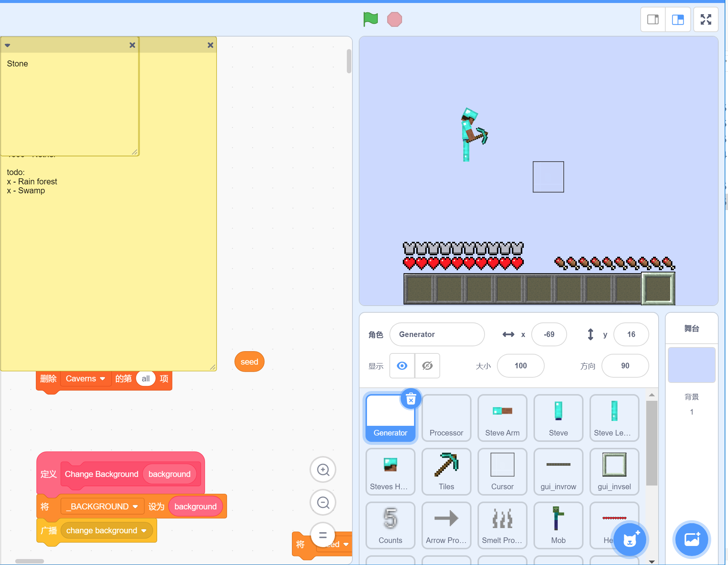Click the square cursor outline on stage
The height and width of the screenshot is (565, 728).
(548, 177)
